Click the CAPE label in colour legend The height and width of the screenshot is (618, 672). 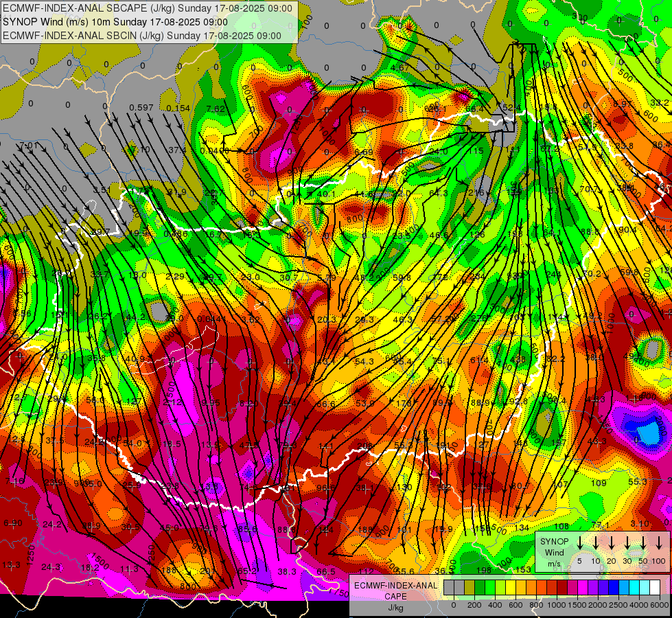(395, 596)
